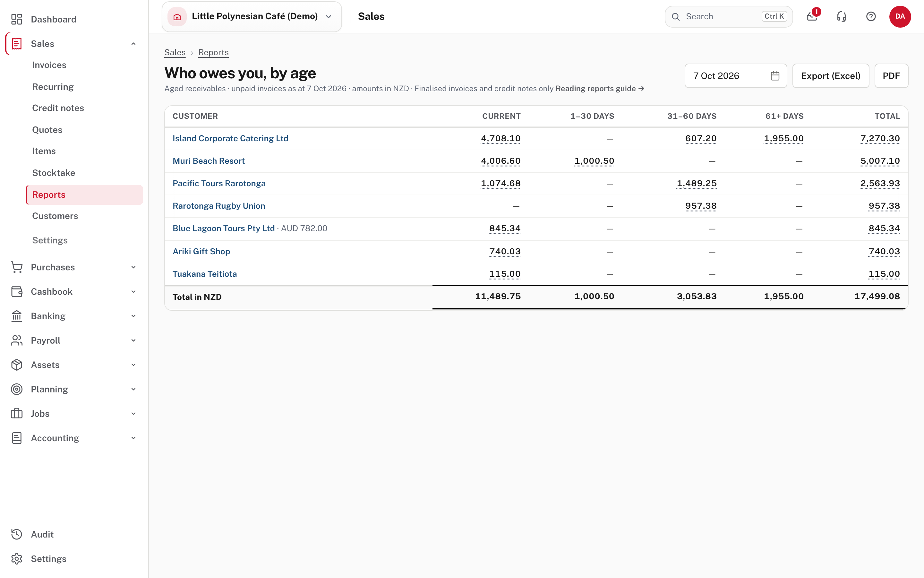Click the Settings gear icon at bottom
Image resolution: width=924 pixels, height=578 pixels.
pyautogui.click(x=16, y=559)
